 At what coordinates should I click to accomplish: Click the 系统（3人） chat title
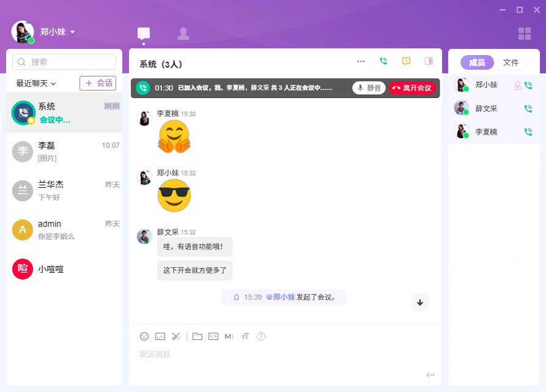(161, 64)
